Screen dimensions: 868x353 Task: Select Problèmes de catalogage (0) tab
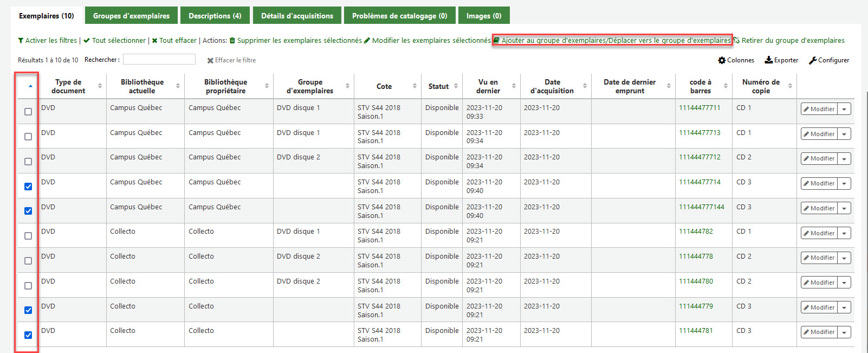pyautogui.click(x=399, y=16)
